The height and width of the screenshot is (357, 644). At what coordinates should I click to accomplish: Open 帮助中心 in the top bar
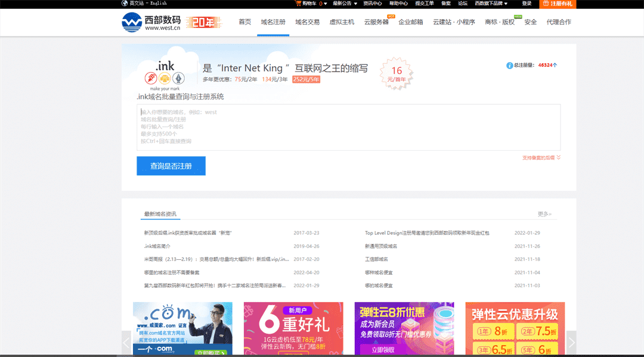click(x=398, y=4)
